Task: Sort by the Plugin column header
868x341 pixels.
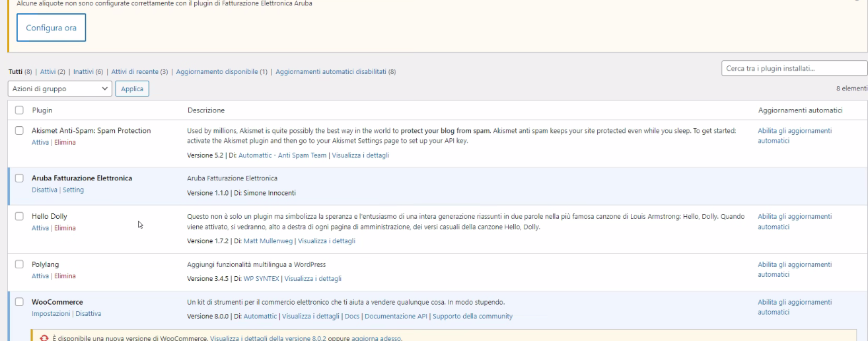Action: pyautogui.click(x=42, y=110)
